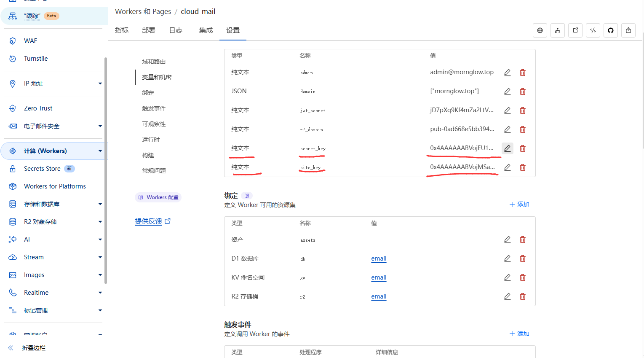Edit the D1 database db binding
644x358 pixels.
point(508,258)
